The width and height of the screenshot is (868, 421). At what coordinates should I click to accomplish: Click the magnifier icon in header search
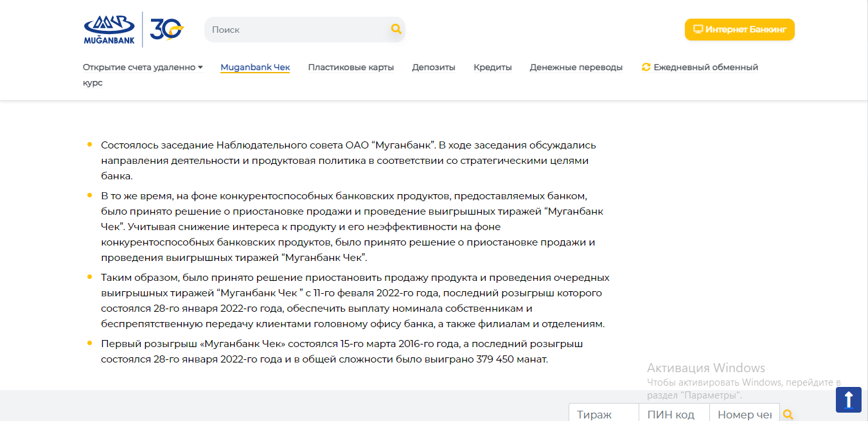(396, 29)
